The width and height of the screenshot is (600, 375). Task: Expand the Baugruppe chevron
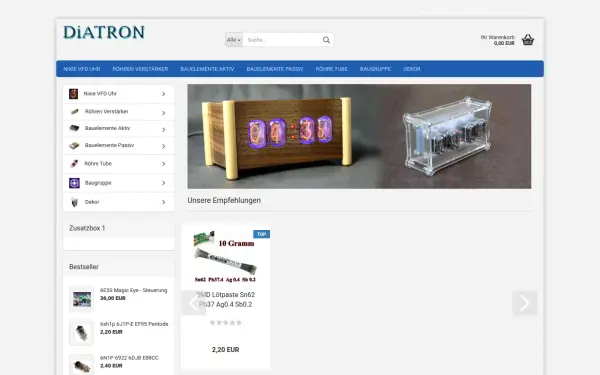(163, 183)
